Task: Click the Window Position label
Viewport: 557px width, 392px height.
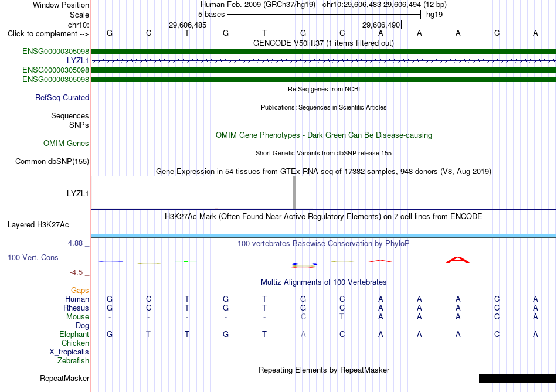Action: click(x=61, y=5)
